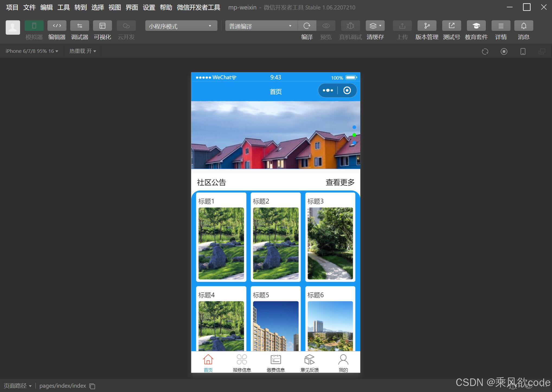The width and height of the screenshot is (552, 392).
Task: Open 版本管理 version management
Action: tap(426, 26)
